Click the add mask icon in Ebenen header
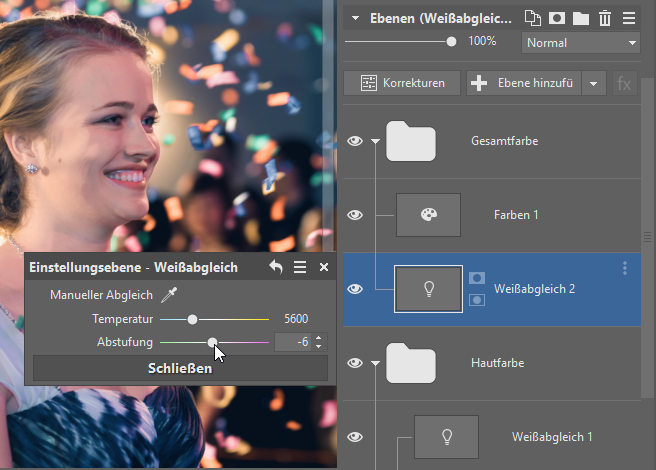The height and width of the screenshot is (470, 656). coord(557,18)
